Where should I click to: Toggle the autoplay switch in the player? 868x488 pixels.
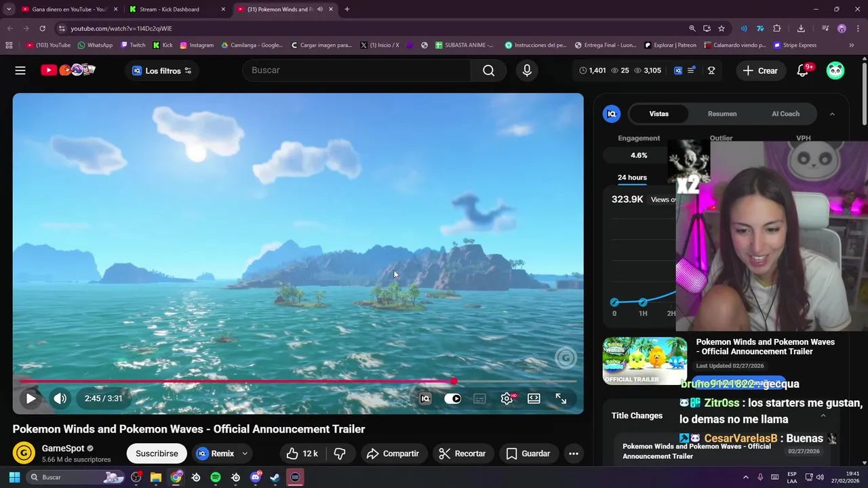(452, 399)
